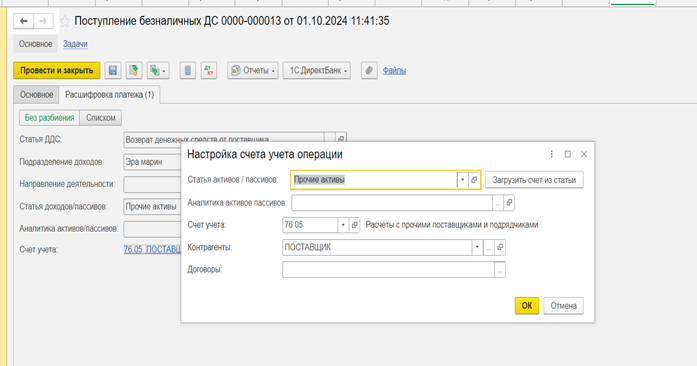Click the Счет учета 76.05 field
The image size is (697, 366).
click(x=310, y=225)
